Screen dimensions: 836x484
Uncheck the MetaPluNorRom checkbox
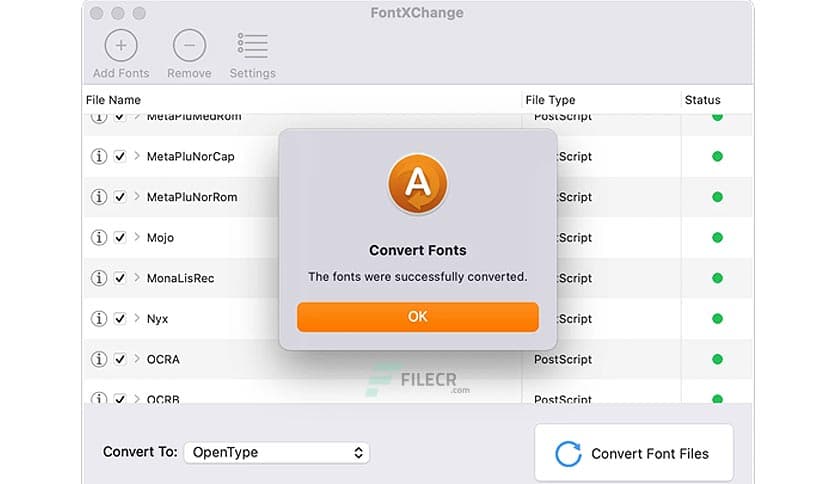click(x=120, y=197)
